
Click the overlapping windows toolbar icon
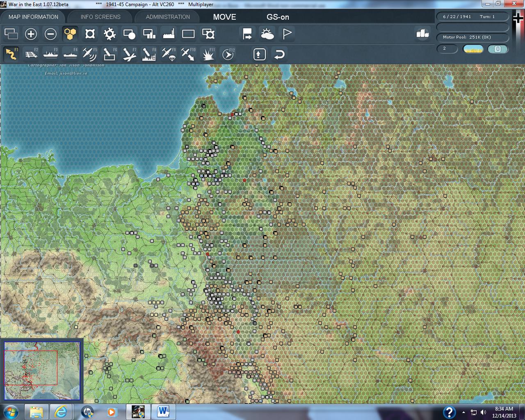[11, 34]
